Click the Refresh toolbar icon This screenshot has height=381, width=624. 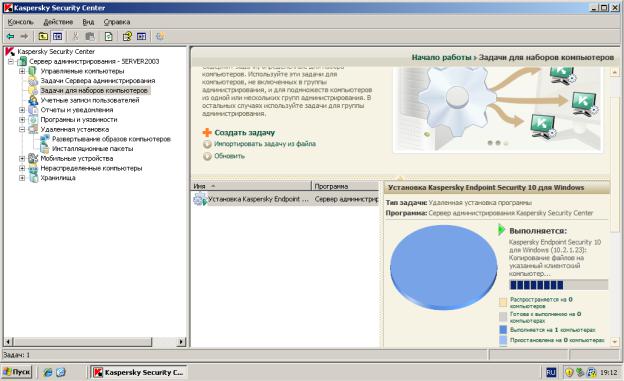coord(108,36)
